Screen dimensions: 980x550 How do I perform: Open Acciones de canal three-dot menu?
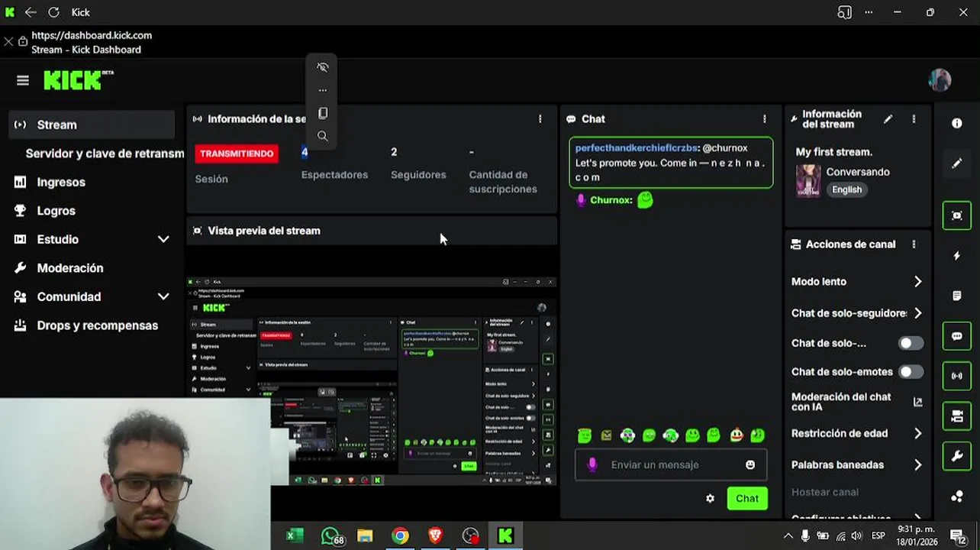(914, 244)
